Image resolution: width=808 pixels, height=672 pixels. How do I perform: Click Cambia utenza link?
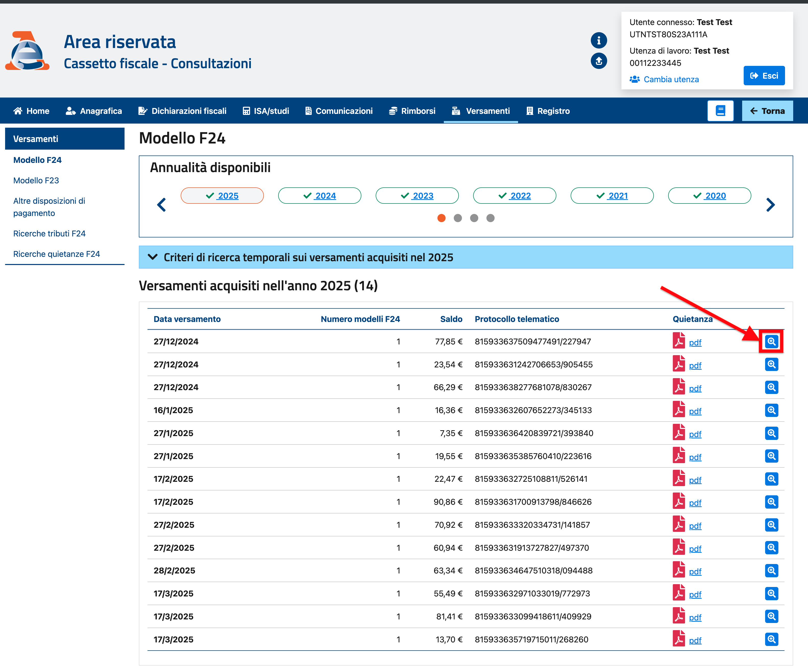click(664, 79)
